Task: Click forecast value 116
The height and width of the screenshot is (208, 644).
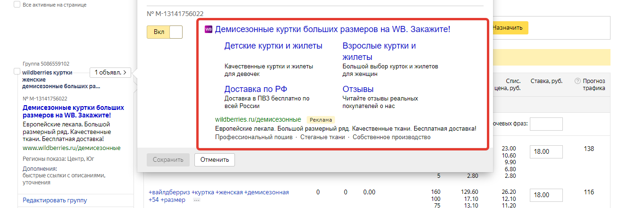Action: tap(589, 192)
